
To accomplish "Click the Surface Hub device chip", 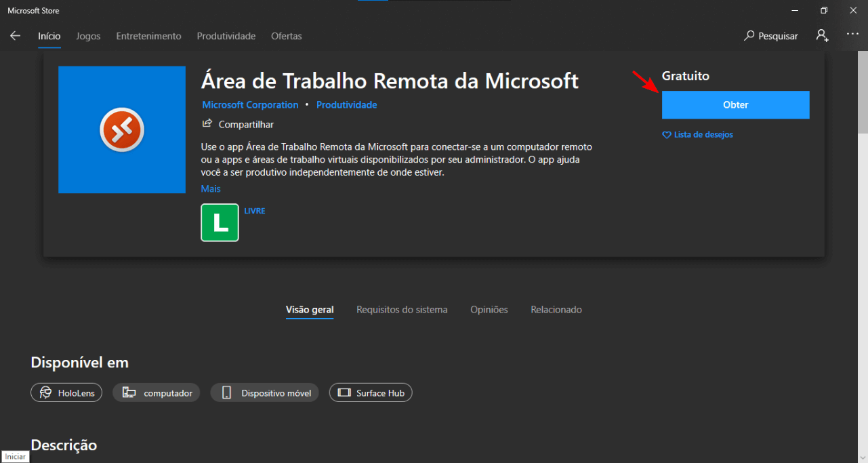I will (x=371, y=392).
